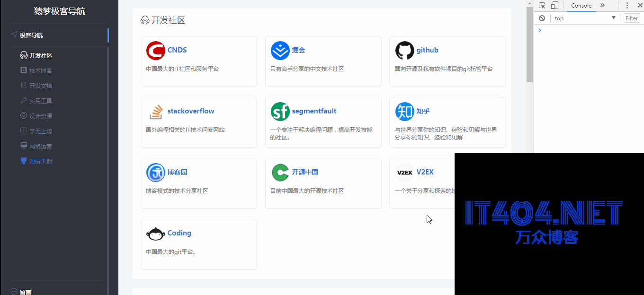644x295 pixels.
Task: Click the 博客园 logo
Action: [x=155, y=173]
